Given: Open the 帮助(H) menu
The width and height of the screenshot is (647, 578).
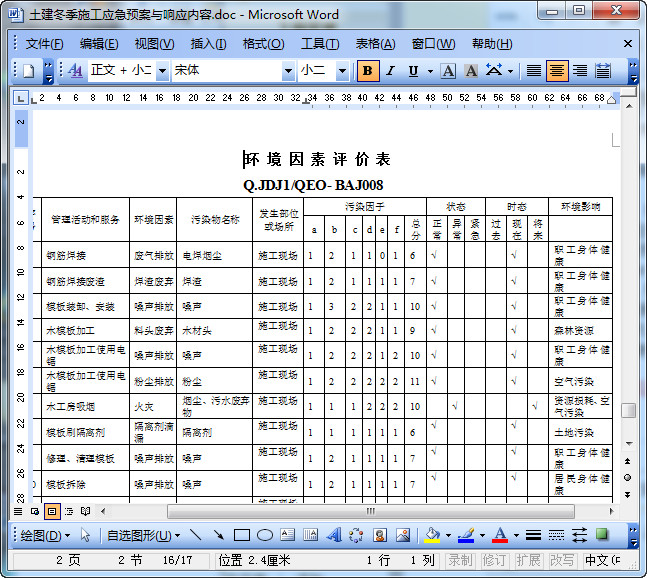Looking at the screenshot, I should (x=492, y=44).
